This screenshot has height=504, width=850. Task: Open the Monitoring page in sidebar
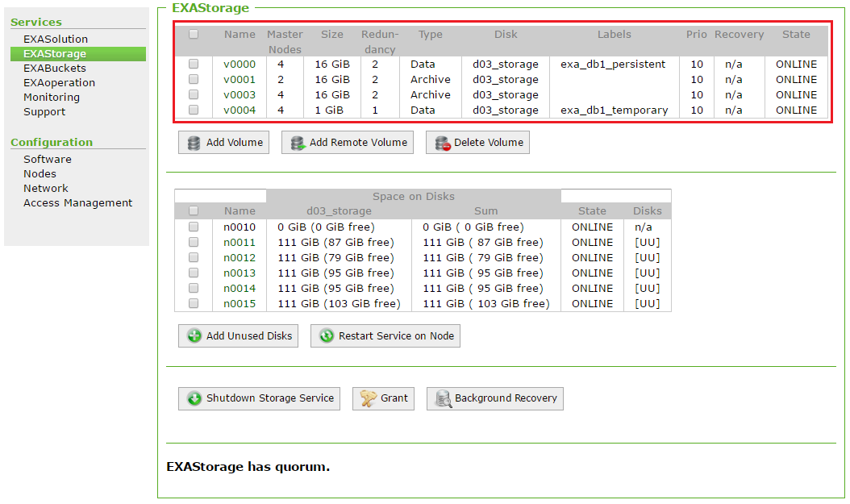52,97
